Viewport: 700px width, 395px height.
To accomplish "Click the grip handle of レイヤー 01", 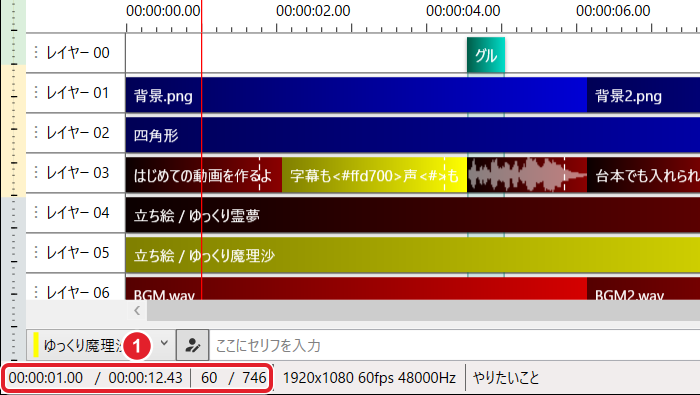I will (36, 92).
